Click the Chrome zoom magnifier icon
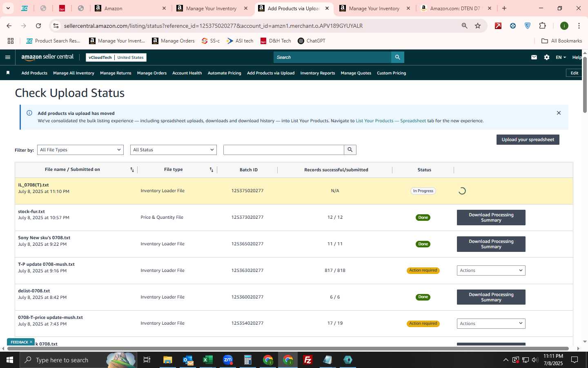 coord(464,26)
